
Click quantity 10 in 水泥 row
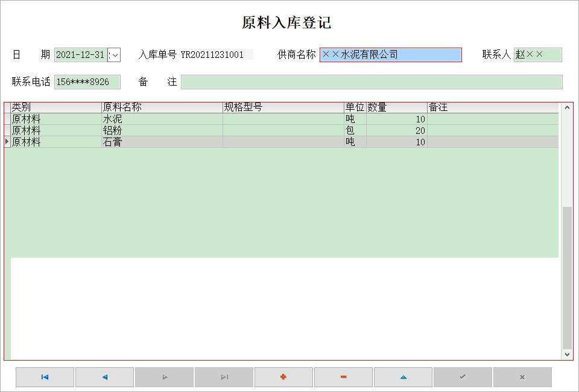coord(397,119)
